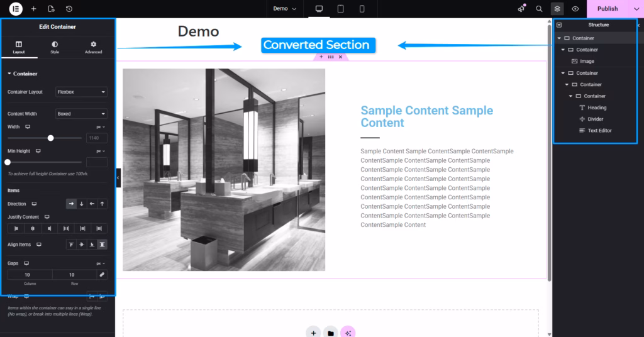644x337 pixels.
Task: Set Justify Content to center
Action: pos(33,229)
